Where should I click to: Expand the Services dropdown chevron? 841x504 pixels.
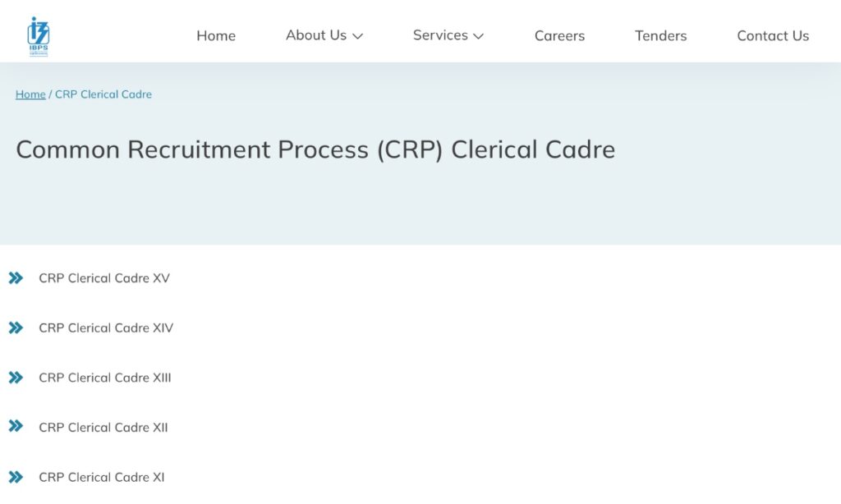click(x=478, y=36)
